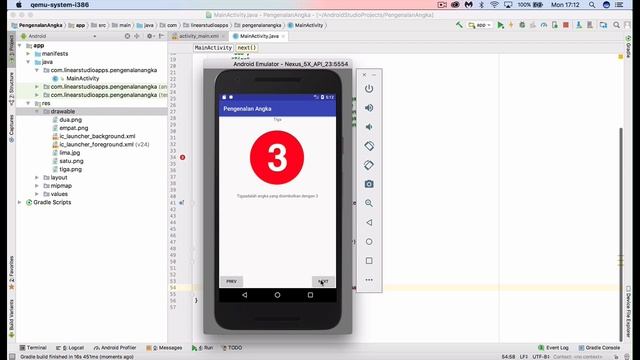This screenshot has height=360, width=640.
Task: Tap Android back navigation button on phone screen
Action: 244,295
